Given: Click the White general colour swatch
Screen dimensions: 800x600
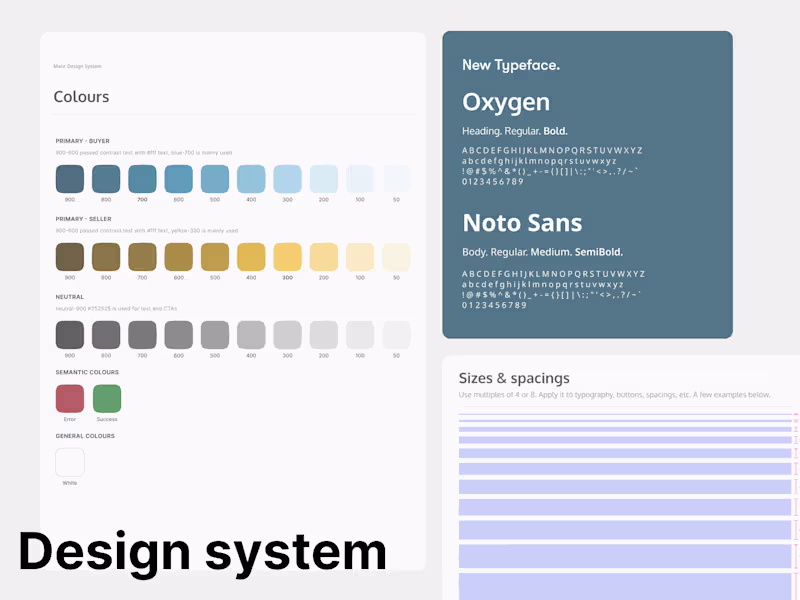Looking at the screenshot, I should click(69, 463).
